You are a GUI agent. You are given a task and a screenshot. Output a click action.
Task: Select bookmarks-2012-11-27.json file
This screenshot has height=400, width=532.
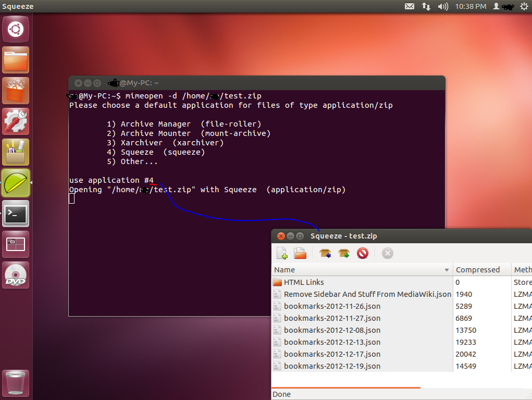pyautogui.click(x=402, y=318)
